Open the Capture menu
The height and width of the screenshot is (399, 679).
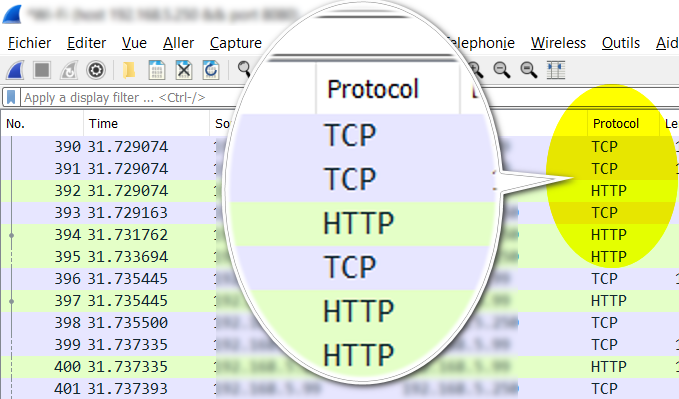click(x=236, y=43)
